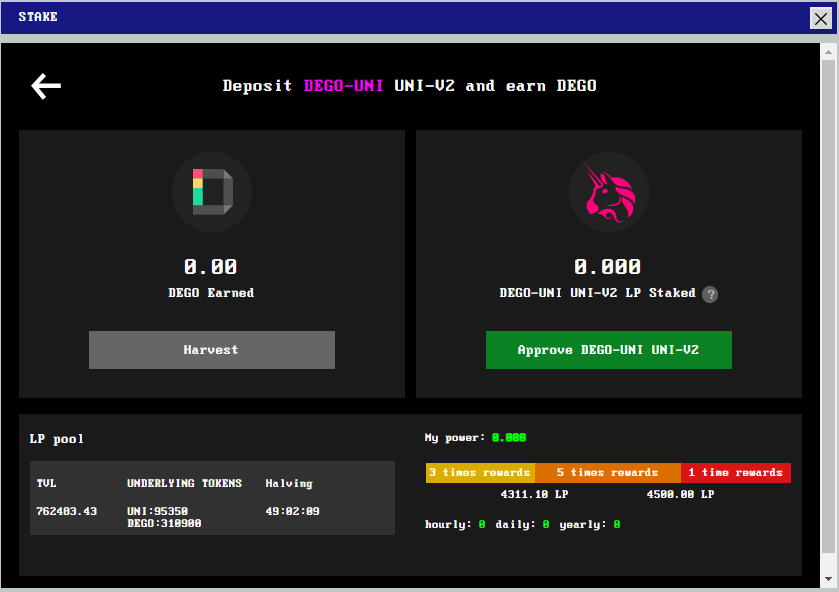Click the STAKE window title text
This screenshot has height=592, width=839.
point(38,17)
